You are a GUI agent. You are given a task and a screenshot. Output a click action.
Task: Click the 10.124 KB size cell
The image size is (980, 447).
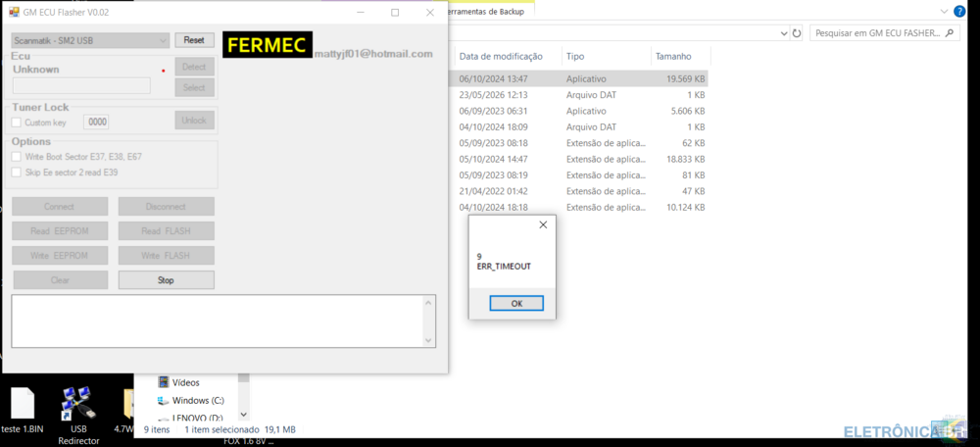(686, 207)
